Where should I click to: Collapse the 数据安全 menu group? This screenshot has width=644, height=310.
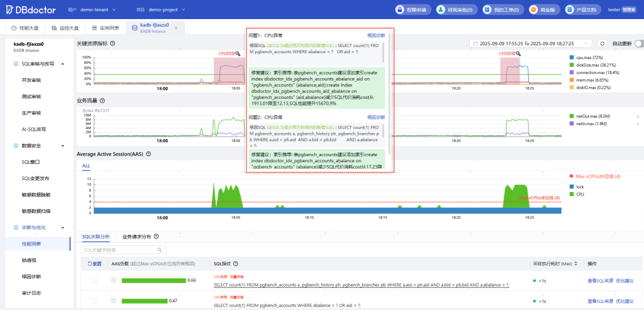(63, 146)
